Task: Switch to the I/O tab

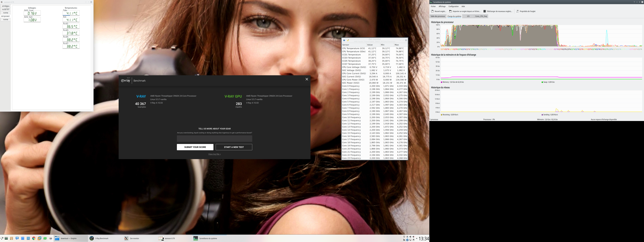Action: pyautogui.click(x=468, y=16)
